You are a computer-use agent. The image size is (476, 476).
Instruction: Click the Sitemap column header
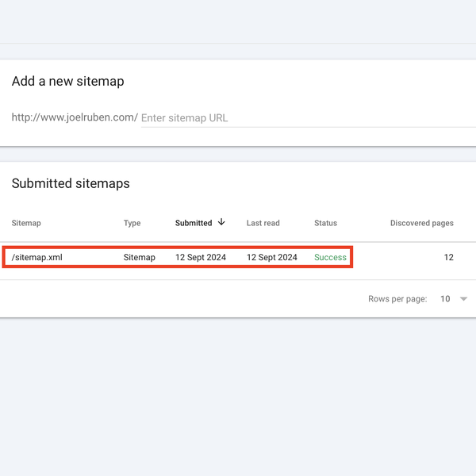click(x=26, y=223)
